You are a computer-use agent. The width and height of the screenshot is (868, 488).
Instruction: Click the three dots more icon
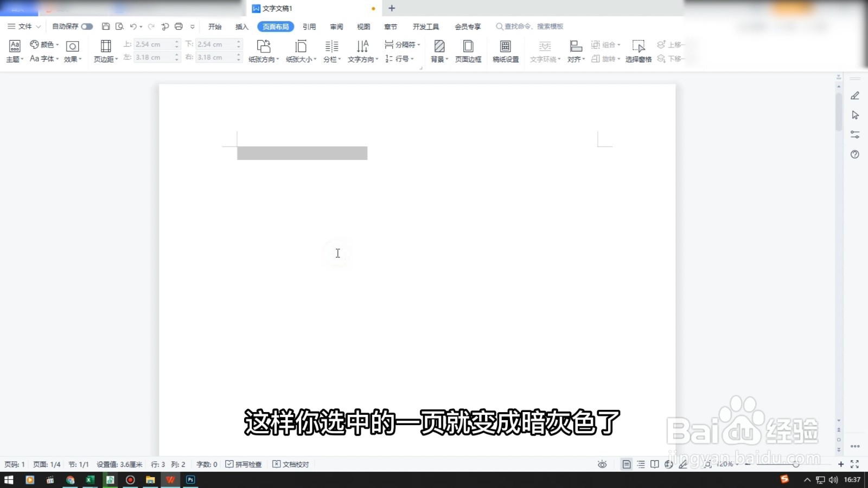tap(855, 446)
